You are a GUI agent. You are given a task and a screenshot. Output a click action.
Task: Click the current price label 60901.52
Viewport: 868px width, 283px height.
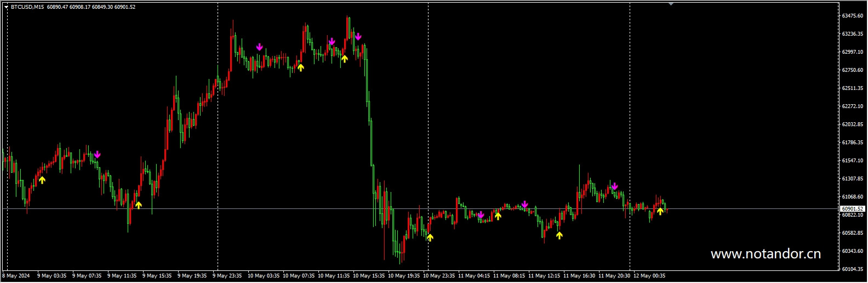pyautogui.click(x=853, y=209)
